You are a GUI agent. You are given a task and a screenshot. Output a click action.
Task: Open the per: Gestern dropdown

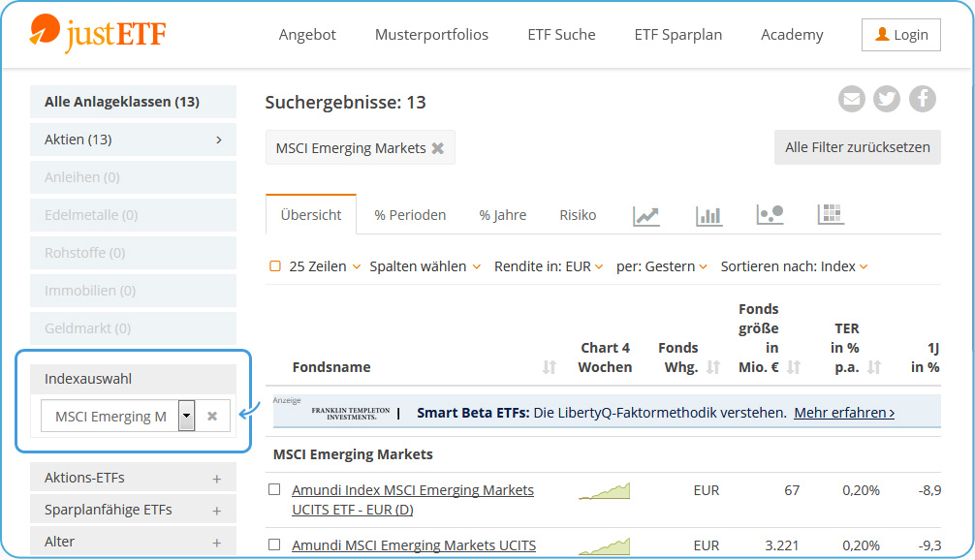[x=662, y=266]
